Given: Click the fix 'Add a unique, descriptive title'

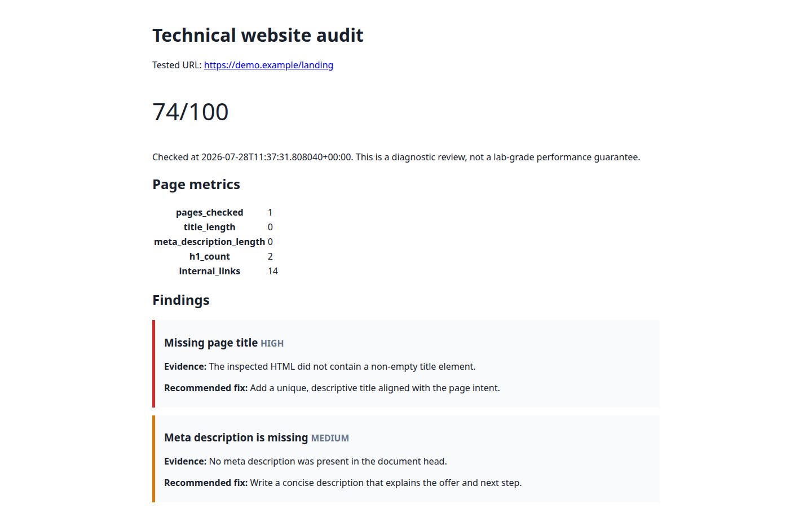Looking at the screenshot, I should coord(375,388).
